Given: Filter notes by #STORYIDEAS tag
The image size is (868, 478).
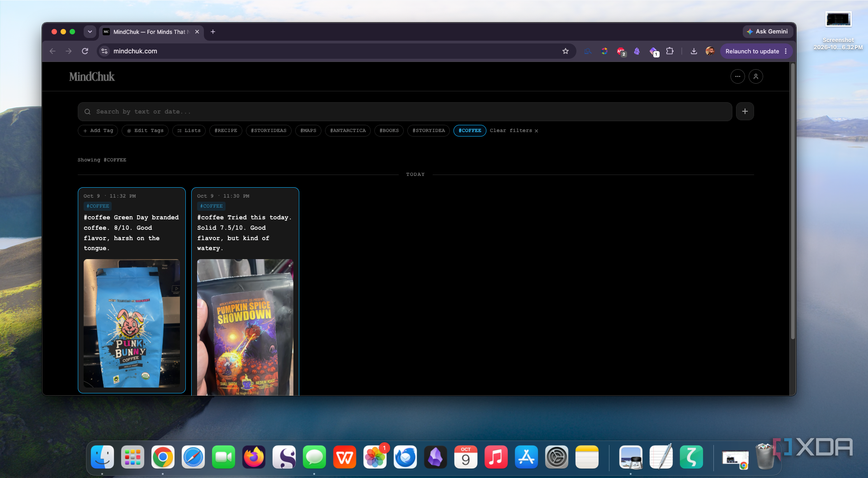Looking at the screenshot, I should coord(269,131).
